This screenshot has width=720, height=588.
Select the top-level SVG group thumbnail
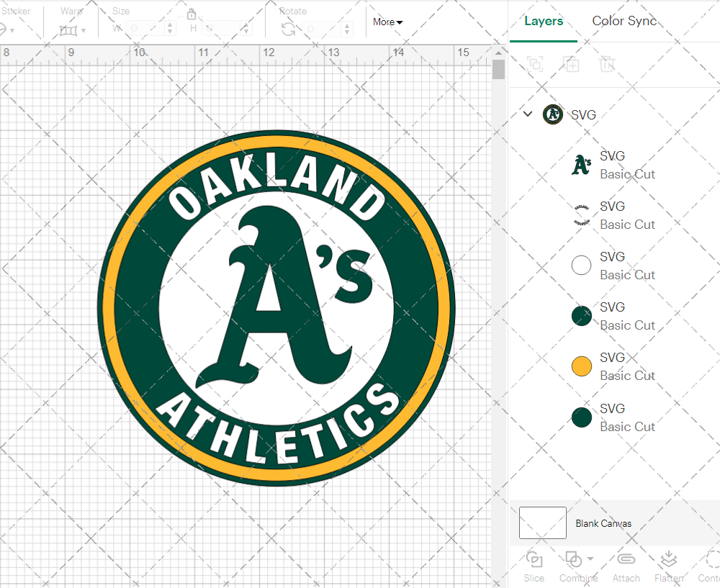[553, 114]
